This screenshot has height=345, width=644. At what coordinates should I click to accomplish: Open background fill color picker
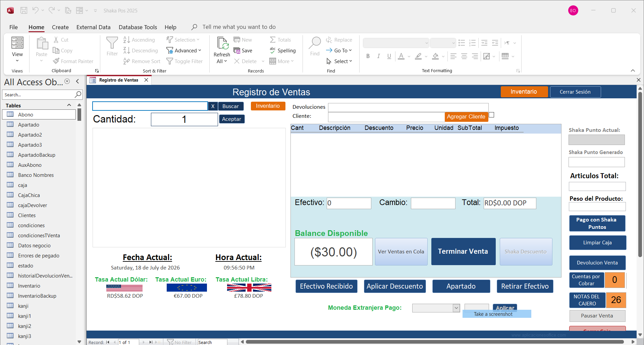(443, 56)
